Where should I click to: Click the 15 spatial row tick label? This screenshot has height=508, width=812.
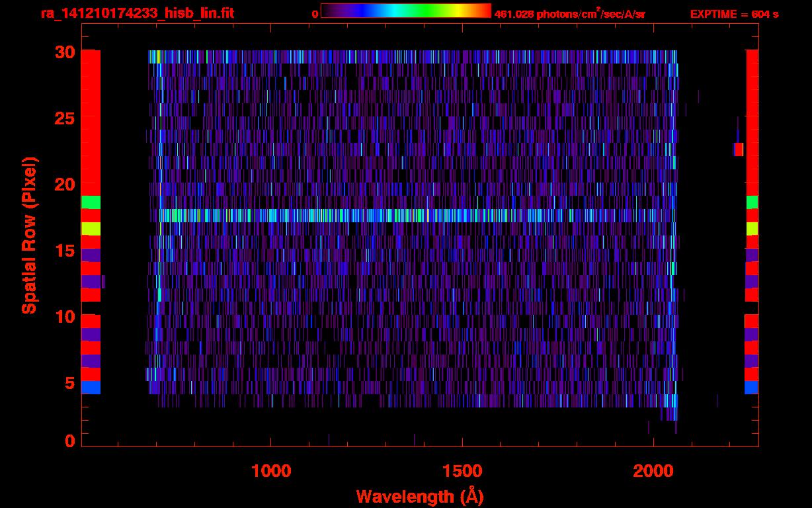pyautogui.click(x=65, y=250)
